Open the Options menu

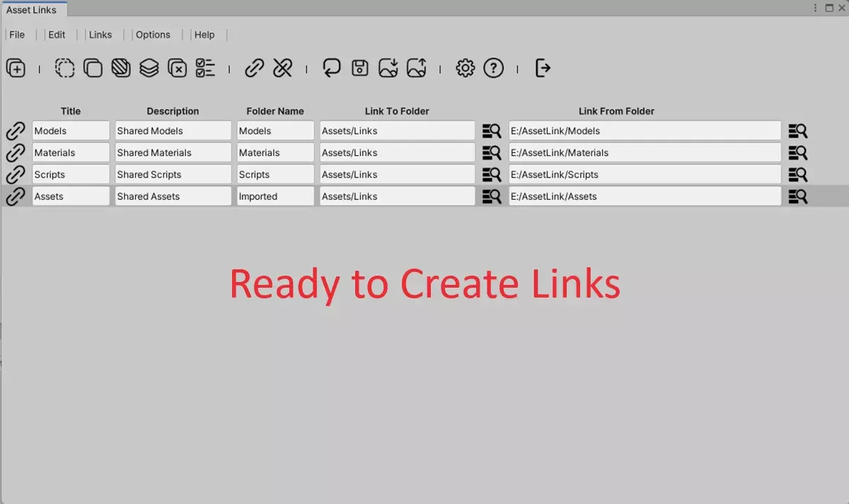pyautogui.click(x=153, y=35)
